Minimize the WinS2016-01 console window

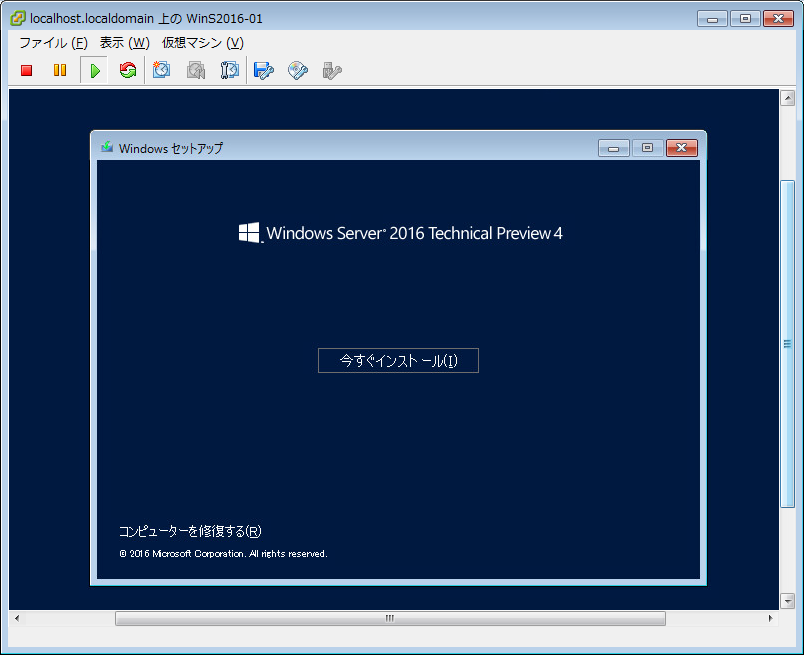pos(712,19)
